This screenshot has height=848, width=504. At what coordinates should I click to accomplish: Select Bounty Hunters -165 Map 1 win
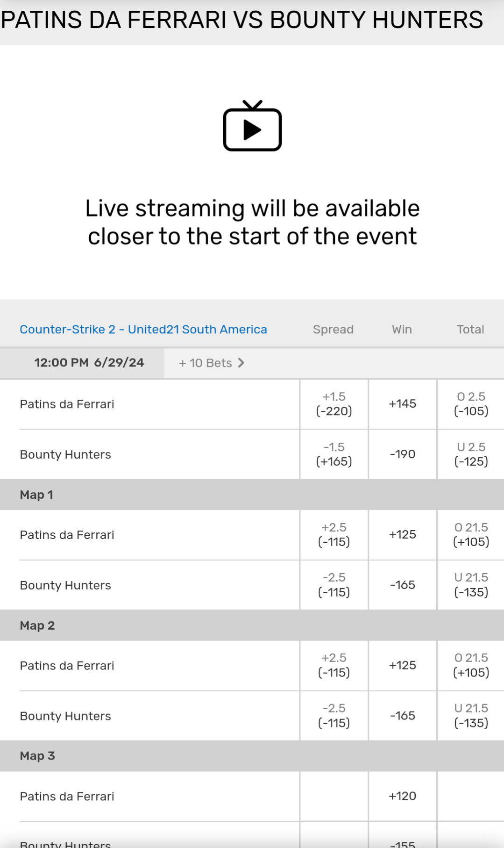[x=402, y=585]
